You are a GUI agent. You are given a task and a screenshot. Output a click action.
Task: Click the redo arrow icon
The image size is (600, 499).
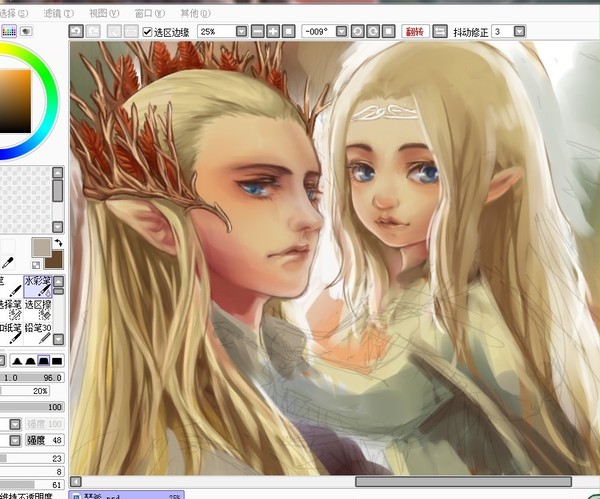93,31
